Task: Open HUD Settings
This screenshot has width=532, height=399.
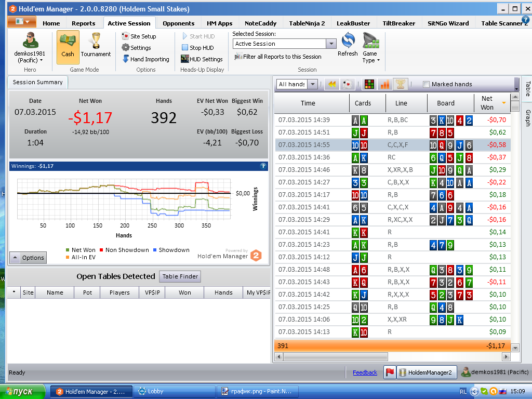Action: click(202, 59)
